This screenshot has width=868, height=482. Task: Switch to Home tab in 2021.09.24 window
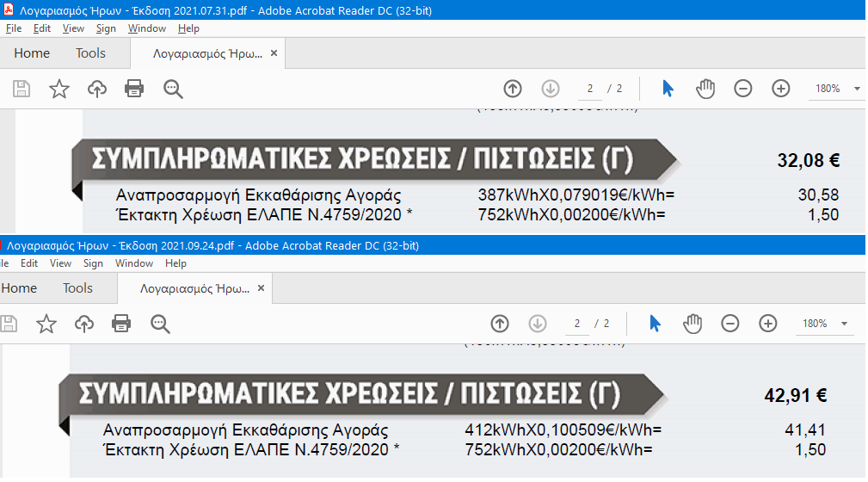(x=20, y=288)
